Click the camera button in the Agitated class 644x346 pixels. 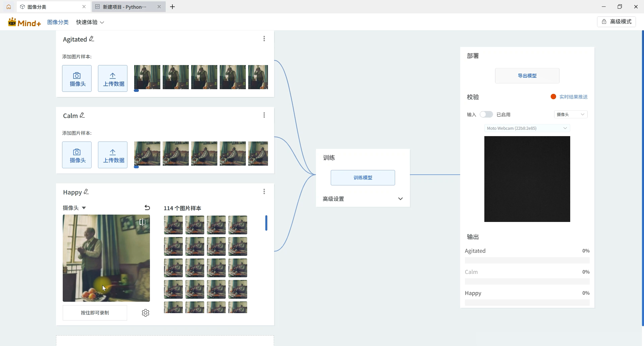[77, 78]
